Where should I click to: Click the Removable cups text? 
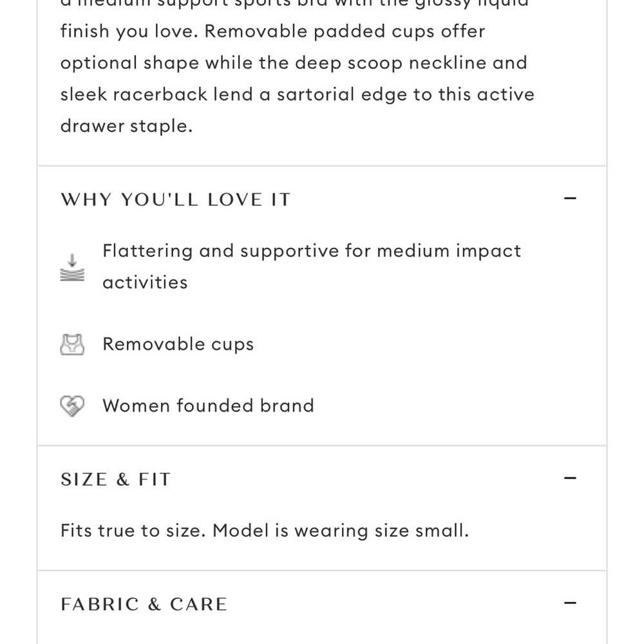(x=178, y=344)
